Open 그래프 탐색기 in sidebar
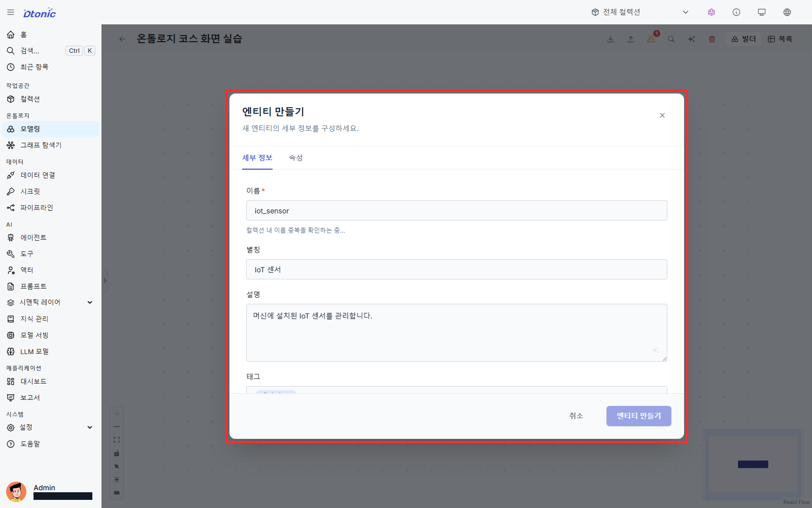This screenshot has height=508, width=812. 51,145
